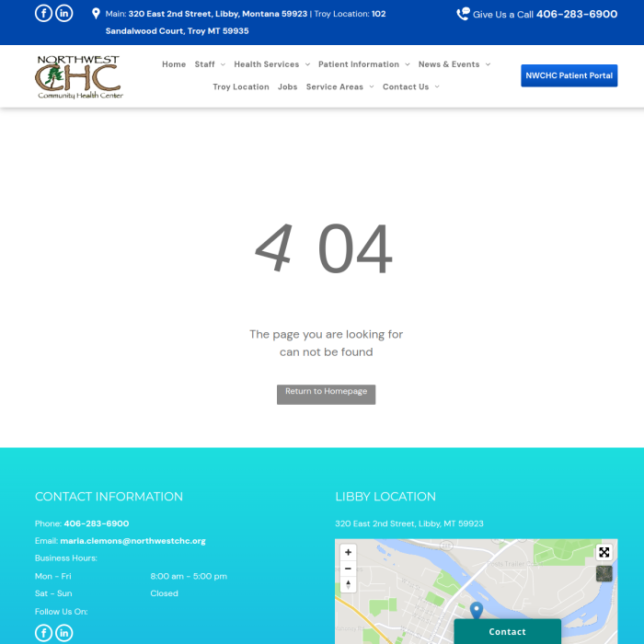Click Main address 320 East 2nd Street link
644x644 pixels.
click(x=218, y=14)
